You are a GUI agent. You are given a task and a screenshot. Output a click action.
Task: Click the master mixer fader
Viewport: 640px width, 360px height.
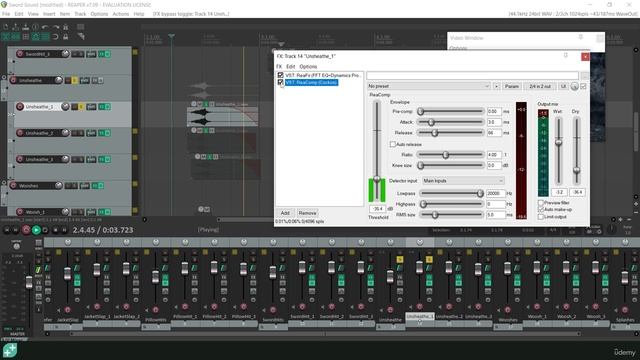pos(29,282)
